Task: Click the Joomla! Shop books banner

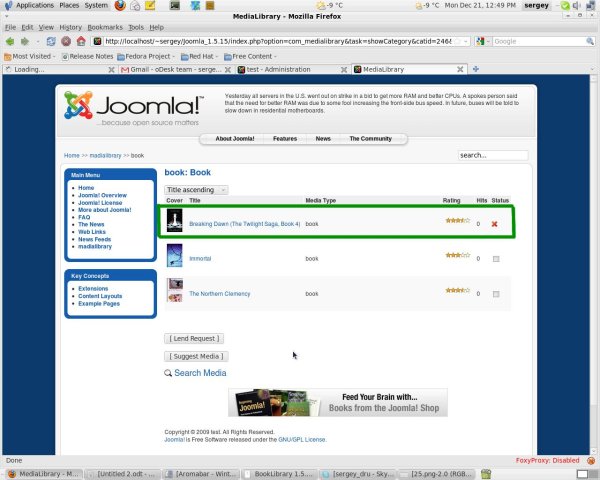Action: tap(338, 403)
